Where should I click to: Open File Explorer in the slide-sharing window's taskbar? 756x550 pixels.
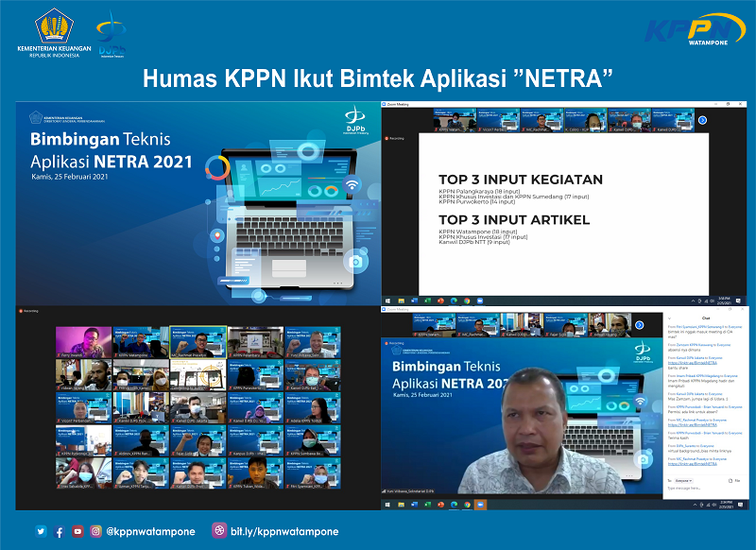click(401, 301)
